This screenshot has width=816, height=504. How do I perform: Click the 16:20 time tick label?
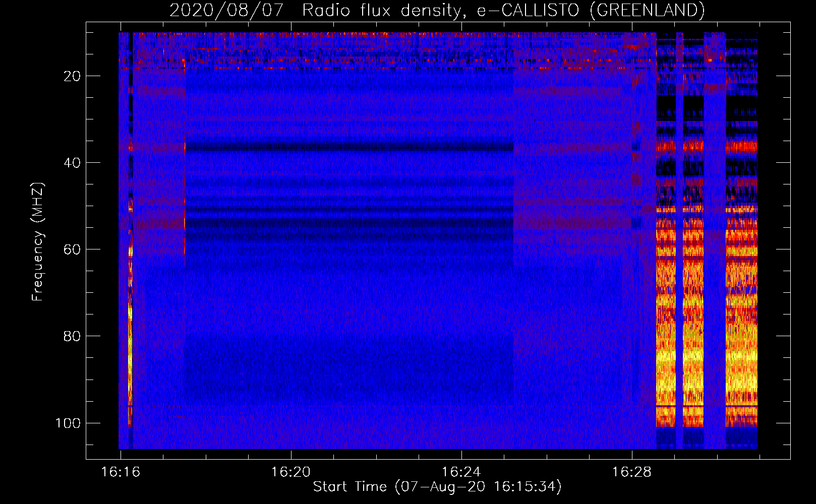pos(291,472)
